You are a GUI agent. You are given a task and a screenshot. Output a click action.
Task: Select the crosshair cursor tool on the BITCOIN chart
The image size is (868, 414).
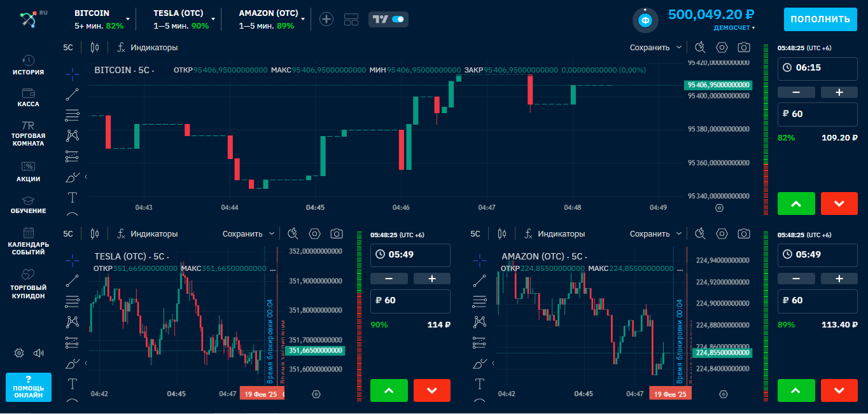pos(72,73)
